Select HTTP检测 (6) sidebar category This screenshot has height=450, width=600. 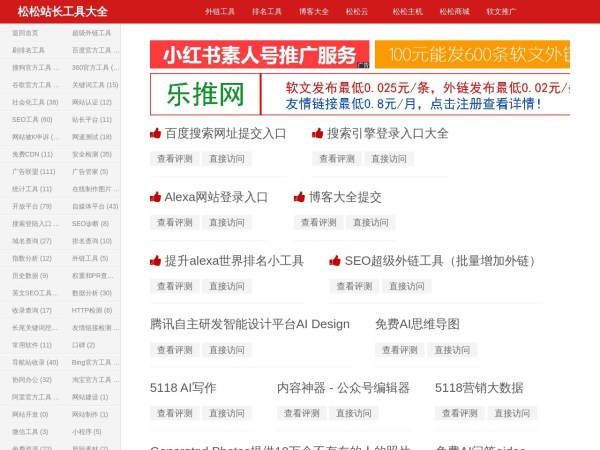[x=92, y=310]
